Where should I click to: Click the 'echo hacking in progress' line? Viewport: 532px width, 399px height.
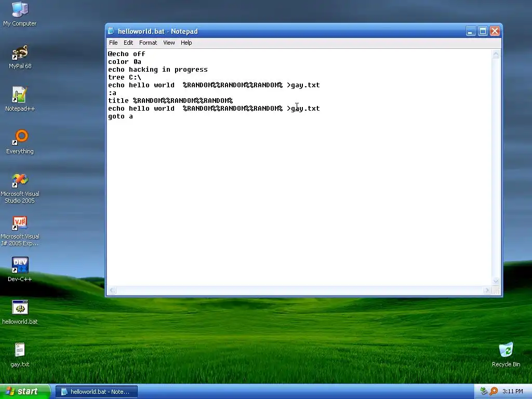coord(158,70)
